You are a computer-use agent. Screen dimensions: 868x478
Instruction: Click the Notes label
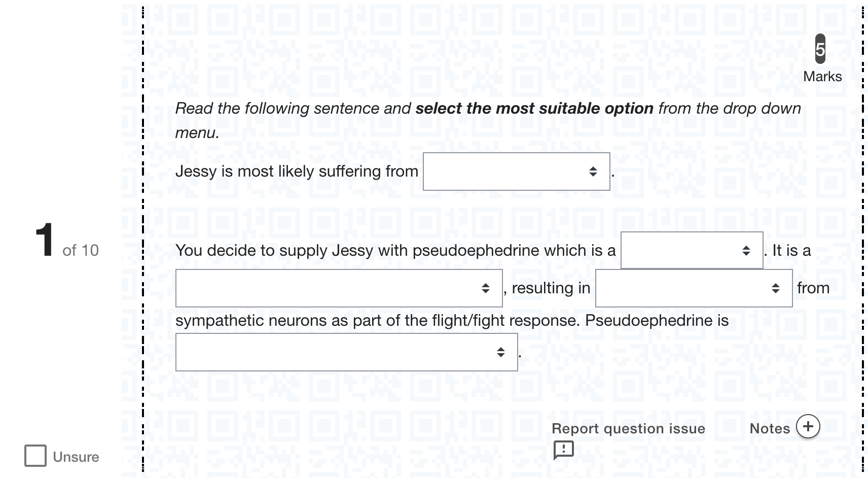[x=770, y=429]
